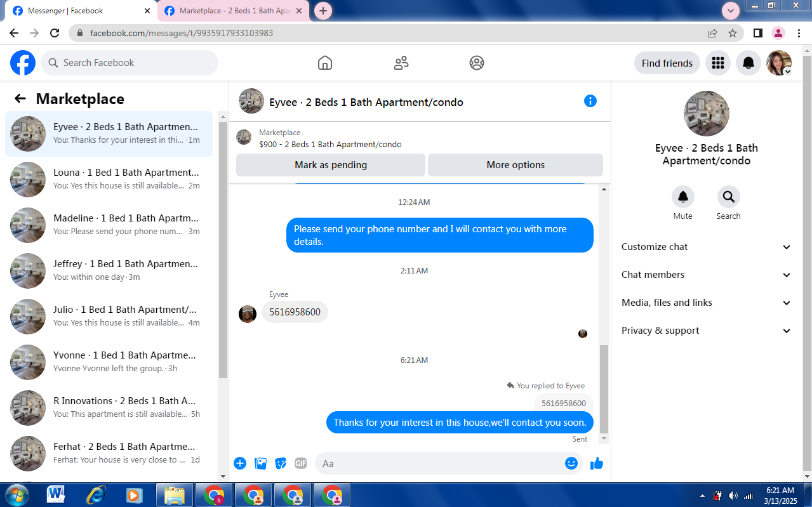Share this page from address bar
Screen dimensions: 812x507
712,33
